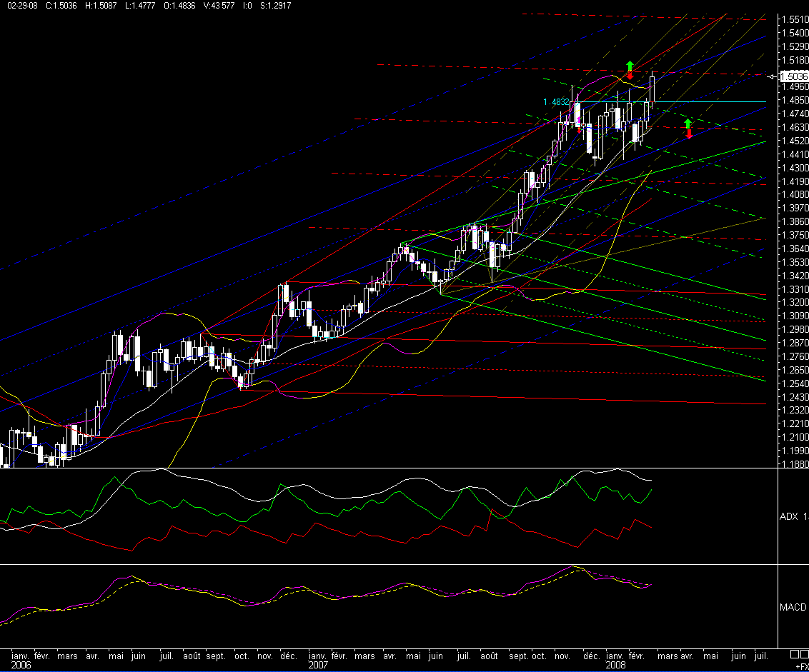Expand the 2007 timeline section
Screen dimensions: 809x672
click(x=317, y=664)
